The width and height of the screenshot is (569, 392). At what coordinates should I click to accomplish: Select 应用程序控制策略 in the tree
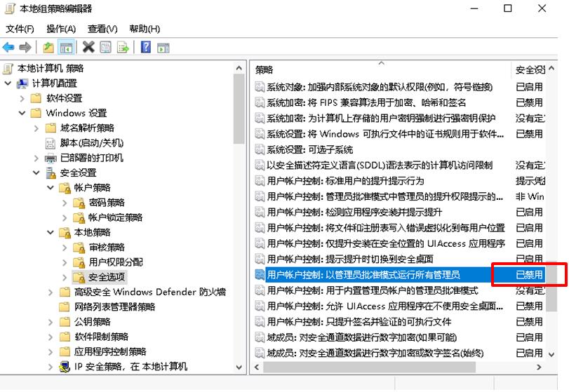110,352
